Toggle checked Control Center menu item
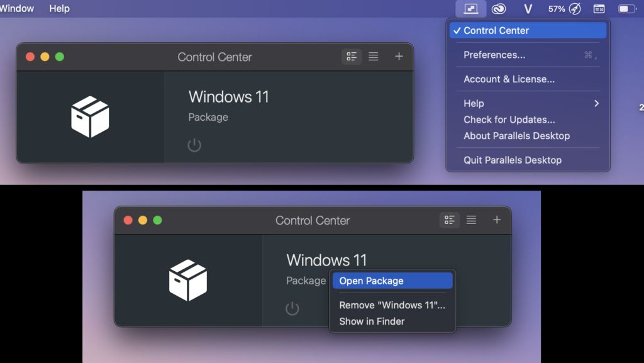 528,30
